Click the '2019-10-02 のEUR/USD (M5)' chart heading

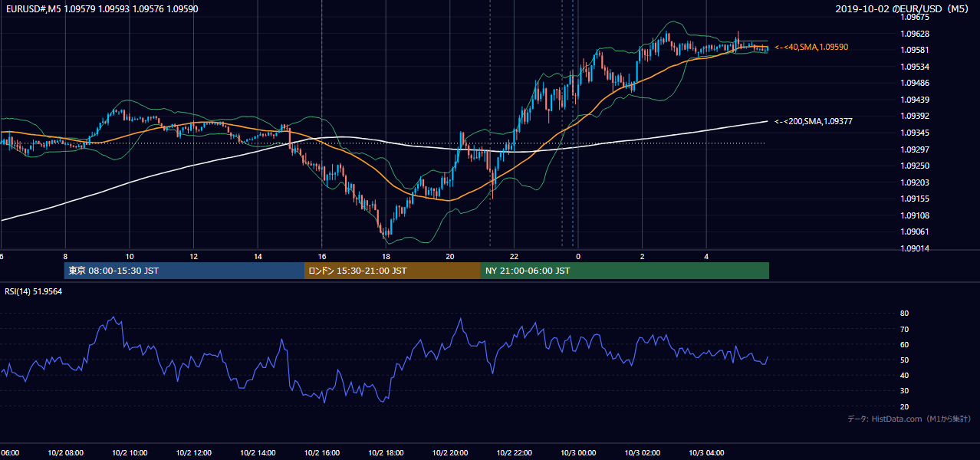click(x=903, y=9)
